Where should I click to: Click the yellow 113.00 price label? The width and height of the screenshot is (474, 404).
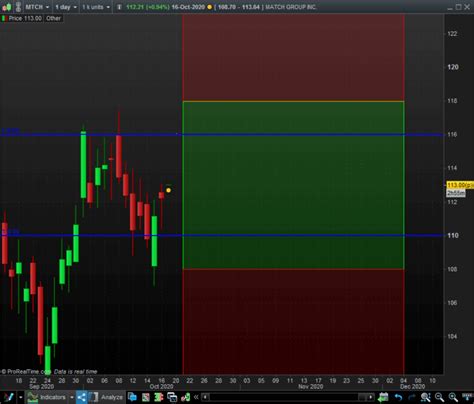coord(460,185)
